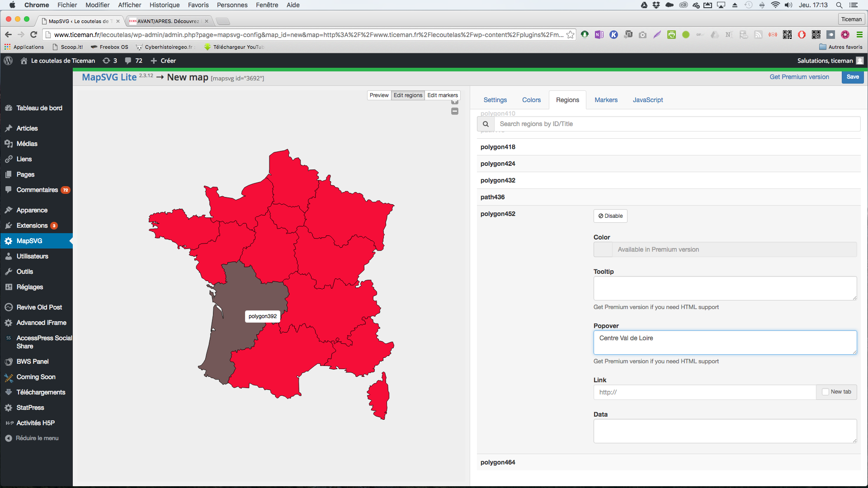Click the WordPress logo in admin bar
The width and height of the screenshot is (868, 488).
[8, 61]
